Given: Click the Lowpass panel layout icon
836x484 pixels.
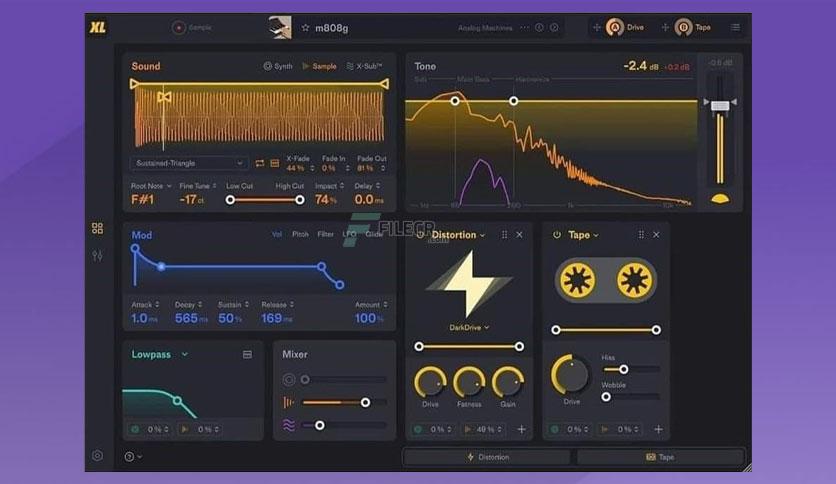Looking at the screenshot, I should tap(247, 354).
